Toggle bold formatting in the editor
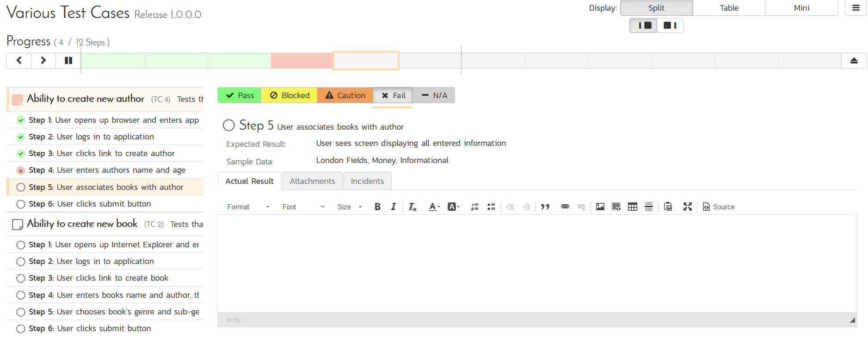The image size is (868, 345). (x=377, y=207)
